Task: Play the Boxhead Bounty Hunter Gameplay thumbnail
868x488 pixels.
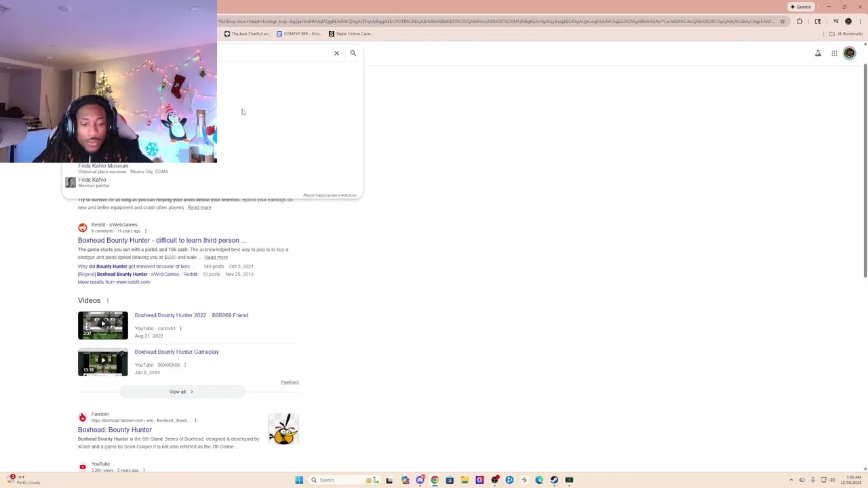Action: point(103,362)
